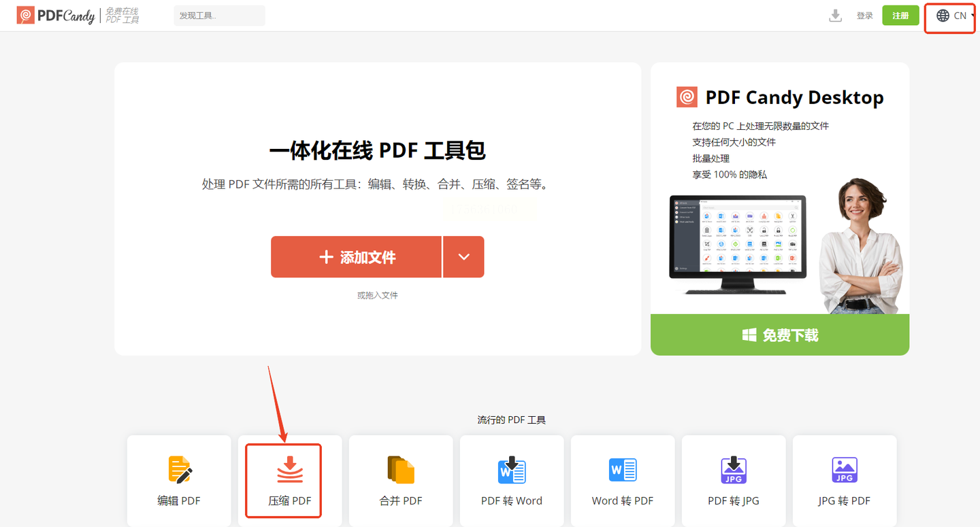The image size is (980, 527).
Task: Choose the PDF 转 Word icon
Action: coord(512,470)
